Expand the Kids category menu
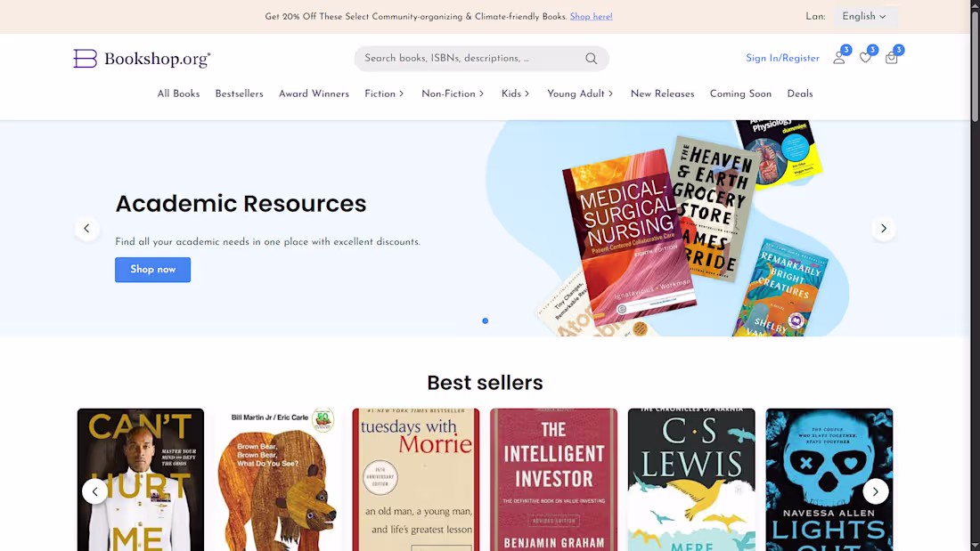The width and height of the screenshot is (980, 551). (x=515, y=93)
